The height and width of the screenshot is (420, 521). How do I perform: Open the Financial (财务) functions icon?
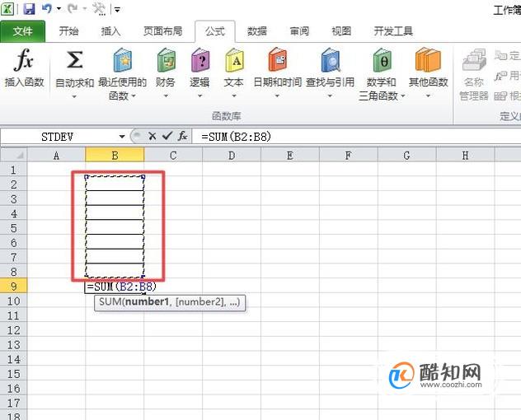tap(166, 60)
